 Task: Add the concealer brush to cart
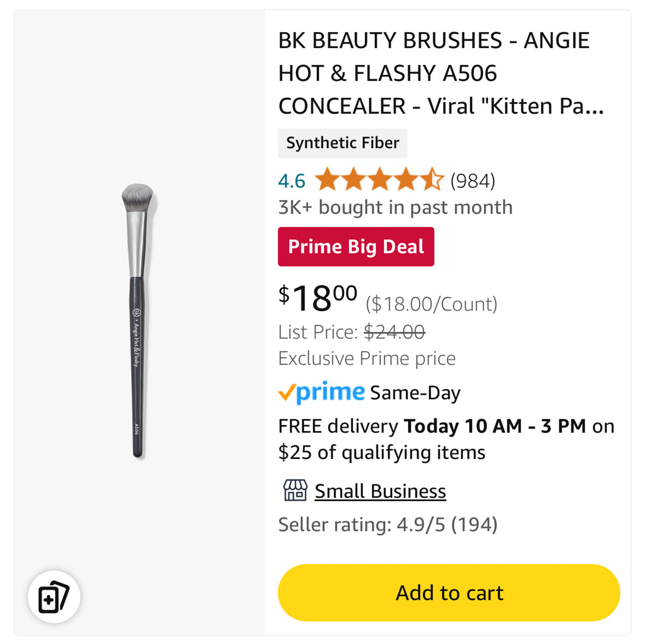click(x=449, y=592)
